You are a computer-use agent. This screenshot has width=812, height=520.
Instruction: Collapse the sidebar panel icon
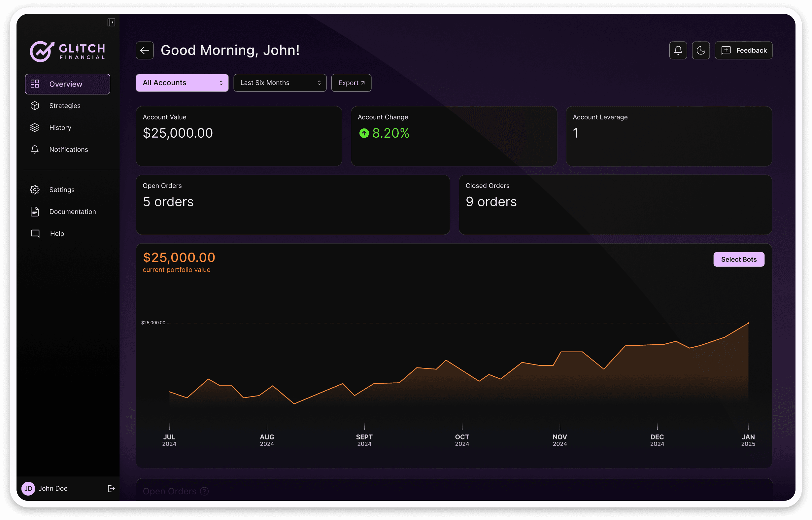(x=111, y=22)
